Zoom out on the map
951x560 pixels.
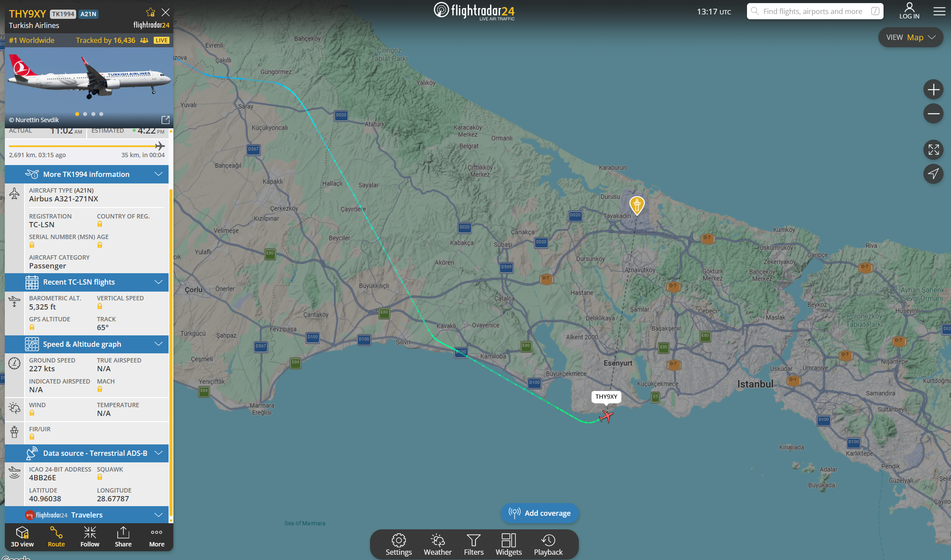pos(933,114)
